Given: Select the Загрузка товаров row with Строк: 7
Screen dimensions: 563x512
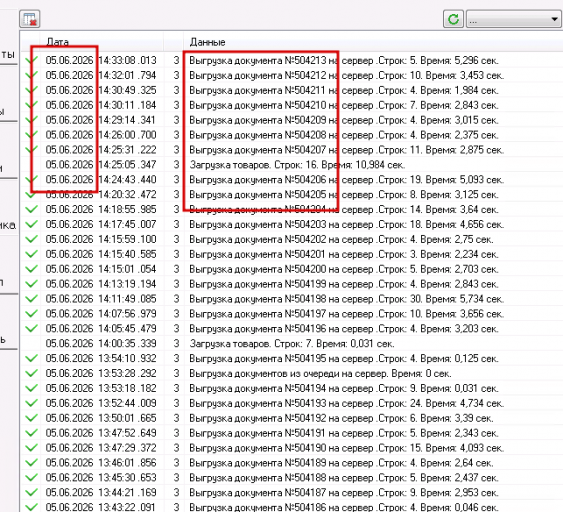Looking at the screenshot, I should pos(292,344).
